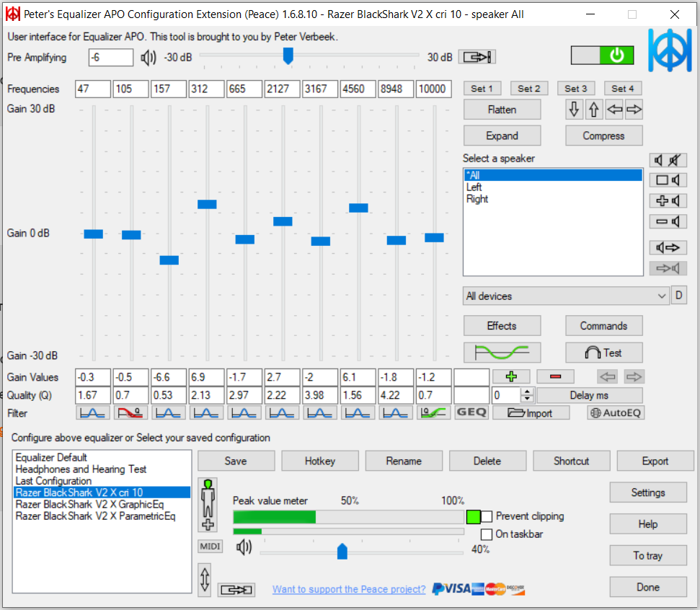Mute pre-amplification via the speaker icon beside the -6 field
This screenshot has width=700, height=610.
coord(149,58)
